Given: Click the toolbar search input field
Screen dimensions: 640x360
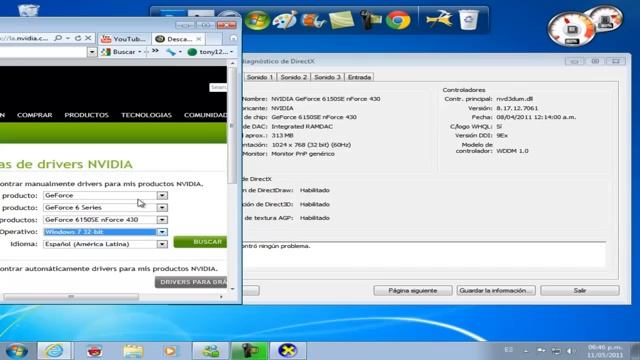Looking at the screenshot, I should [x=43, y=52].
